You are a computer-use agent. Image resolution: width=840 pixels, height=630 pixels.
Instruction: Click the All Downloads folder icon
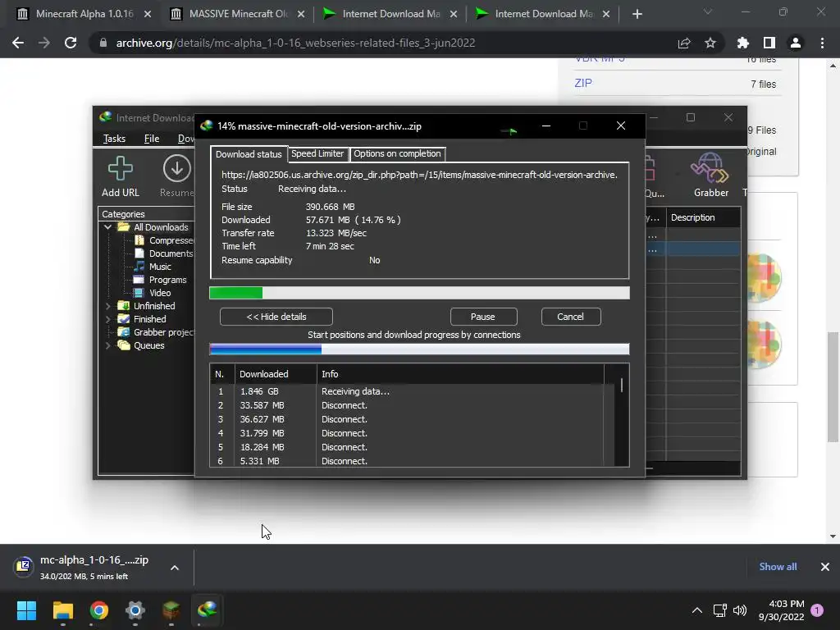point(124,227)
